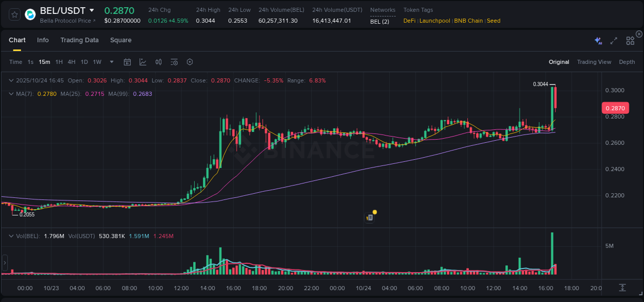Collapse the MA indicators row chevron
Image resolution: width=644 pixels, height=302 pixels.
coord(11,94)
